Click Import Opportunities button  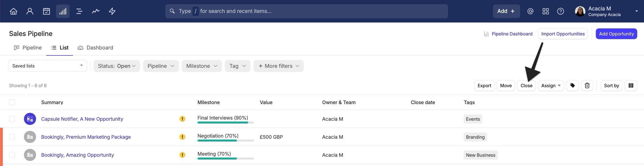(x=563, y=34)
